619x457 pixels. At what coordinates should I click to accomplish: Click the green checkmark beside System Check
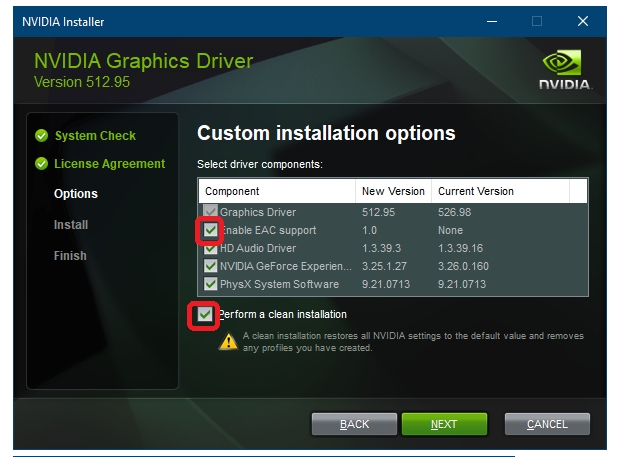click(x=41, y=136)
